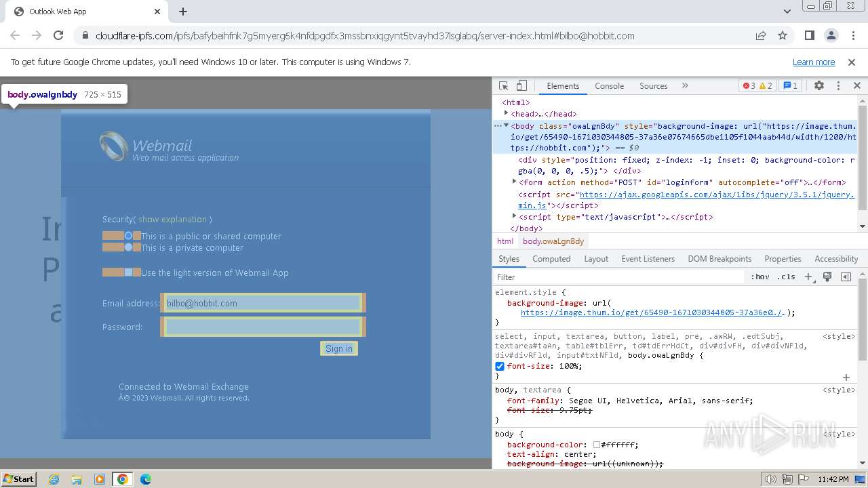Click the Email address field
Viewport: 868px width, 488px height.
click(x=263, y=303)
